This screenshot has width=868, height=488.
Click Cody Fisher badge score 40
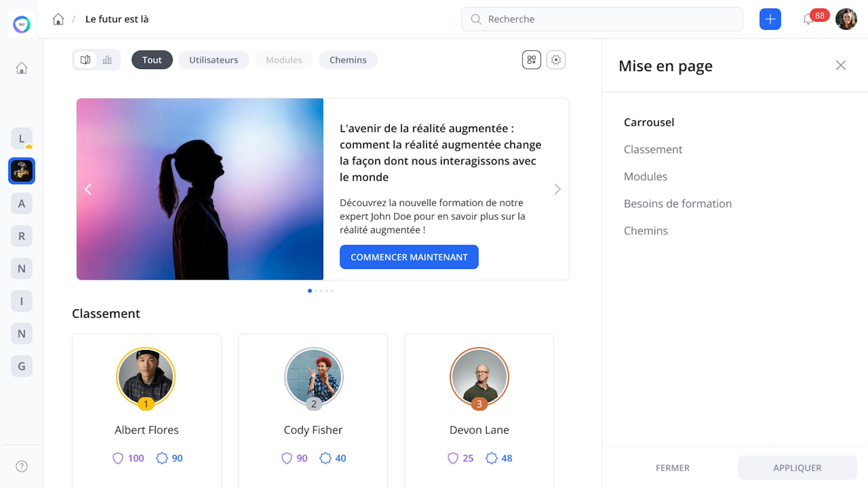coord(333,458)
